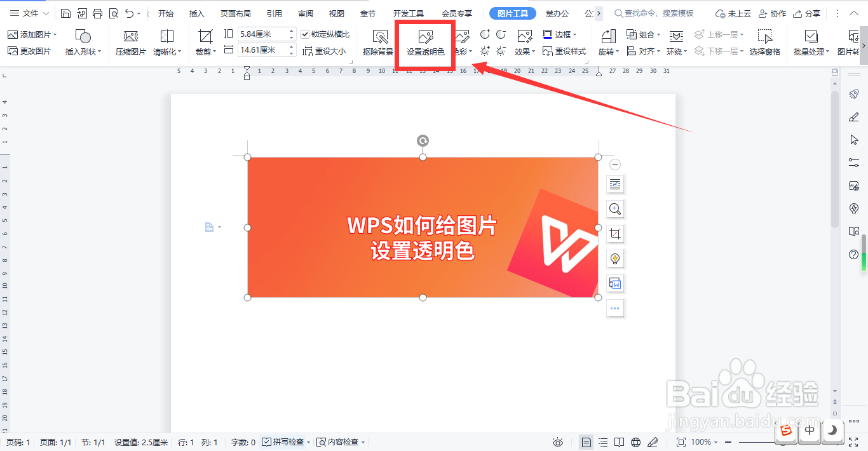The width and height of the screenshot is (868, 451).
Task: Select the 抠除背景 (remove background) tool
Action: tap(379, 43)
